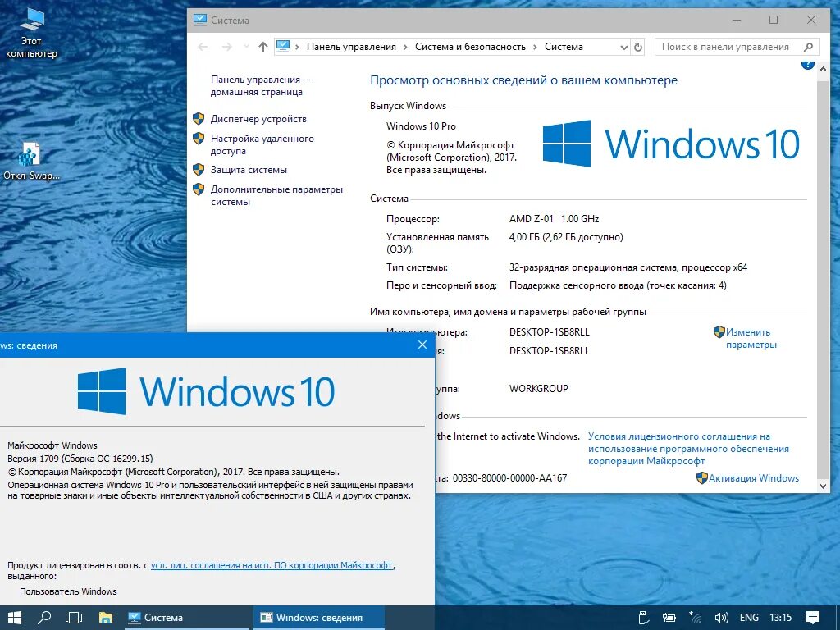The width and height of the screenshot is (840, 630).
Task: Open the Windows Start menu
Action: click(x=15, y=618)
